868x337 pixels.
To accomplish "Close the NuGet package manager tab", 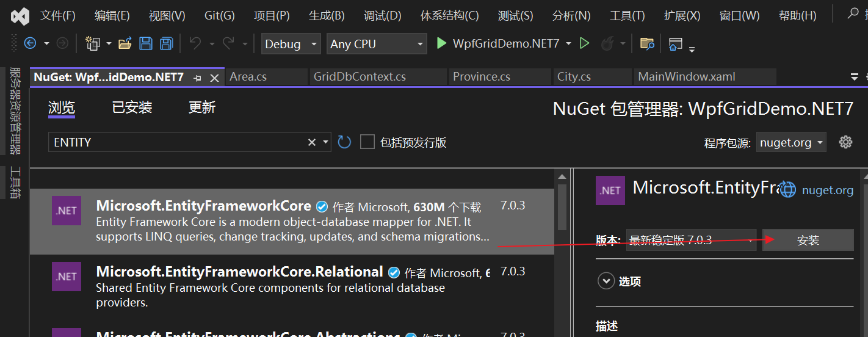I will 214,78.
